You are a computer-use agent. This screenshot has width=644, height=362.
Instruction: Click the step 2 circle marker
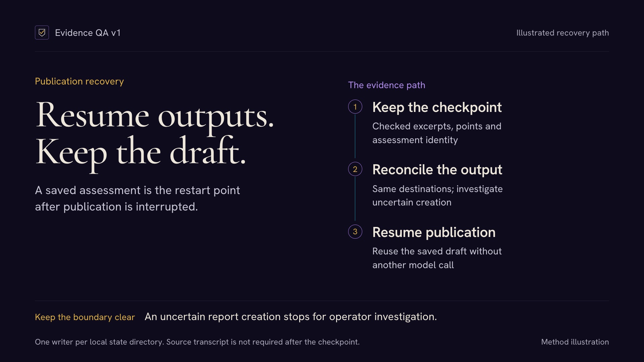click(x=355, y=169)
